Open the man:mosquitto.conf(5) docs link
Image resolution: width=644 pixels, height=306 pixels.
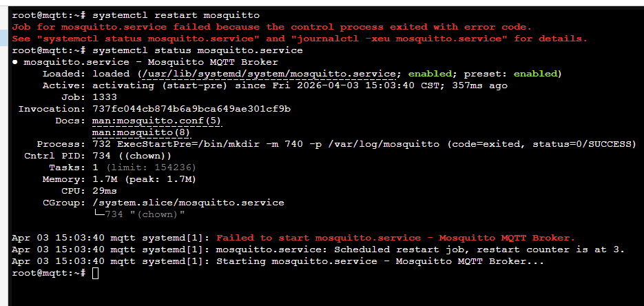tap(156, 121)
